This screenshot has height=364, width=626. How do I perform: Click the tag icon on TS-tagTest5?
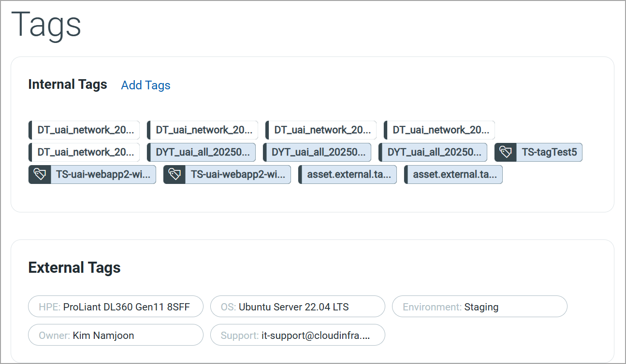pos(506,153)
